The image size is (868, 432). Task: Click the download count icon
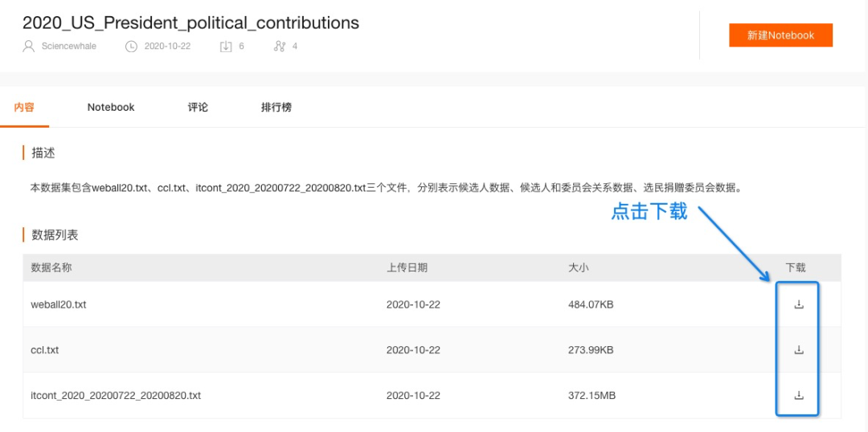(225, 47)
